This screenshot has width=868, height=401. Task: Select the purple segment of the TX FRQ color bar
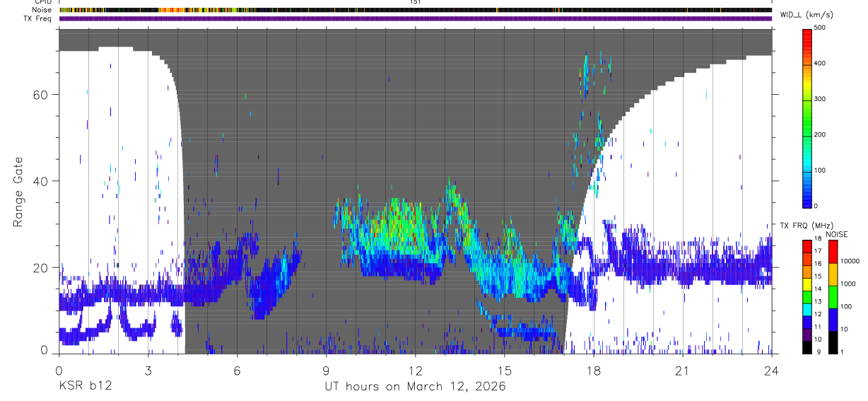coord(807,335)
